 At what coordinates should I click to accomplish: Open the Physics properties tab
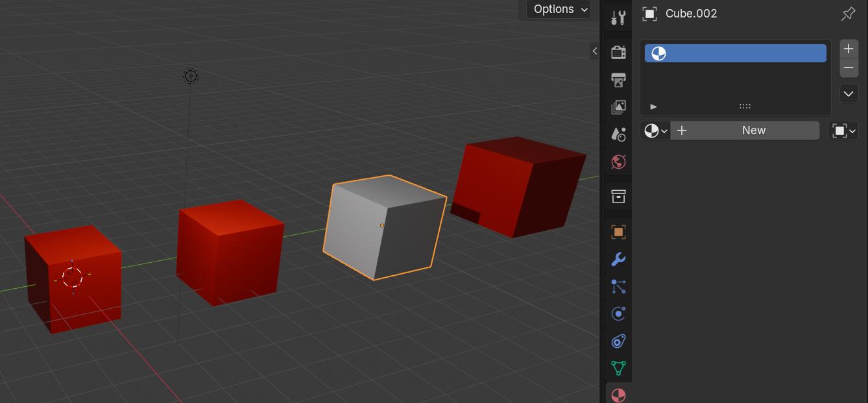click(618, 314)
